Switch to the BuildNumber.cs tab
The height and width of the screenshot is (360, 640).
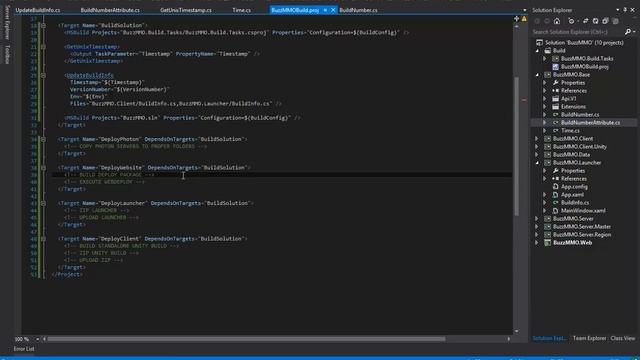358,10
